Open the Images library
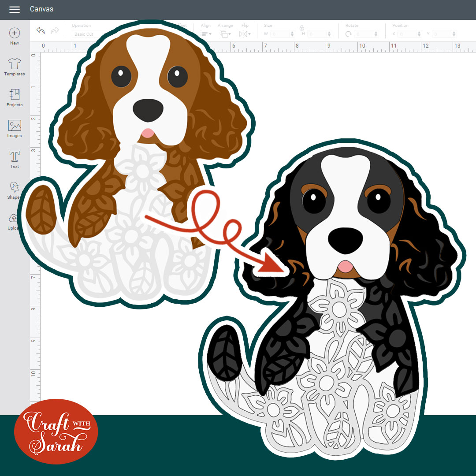The width and height of the screenshot is (476, 476). pyautogui.click(x=14, y=129)
